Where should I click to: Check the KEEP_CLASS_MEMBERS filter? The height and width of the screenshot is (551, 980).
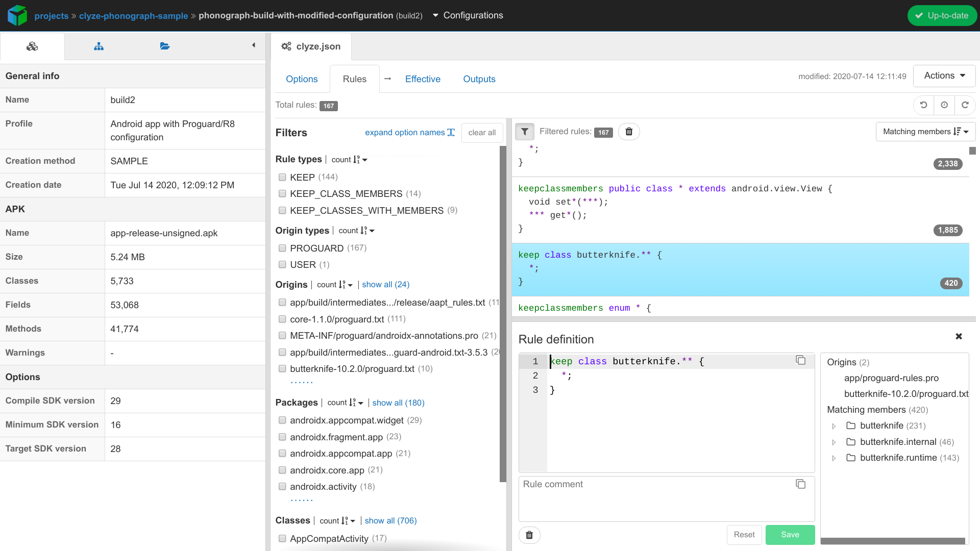pyautogui.click(x=282, y=194)
